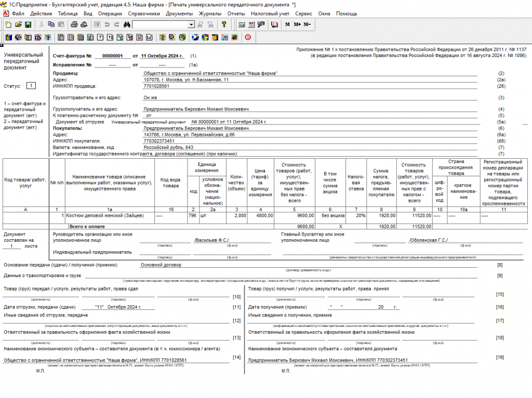Select seller name Общество с ограниченной ответственностью "Наша фирма"
The image size is (532, 398).
[x=210, y=73]
